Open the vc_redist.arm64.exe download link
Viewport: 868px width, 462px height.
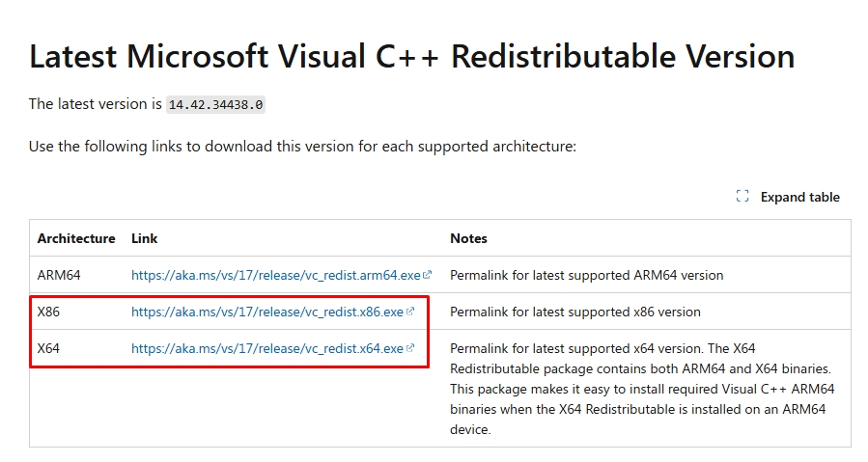pyautogui.click(x=276, y=275)
